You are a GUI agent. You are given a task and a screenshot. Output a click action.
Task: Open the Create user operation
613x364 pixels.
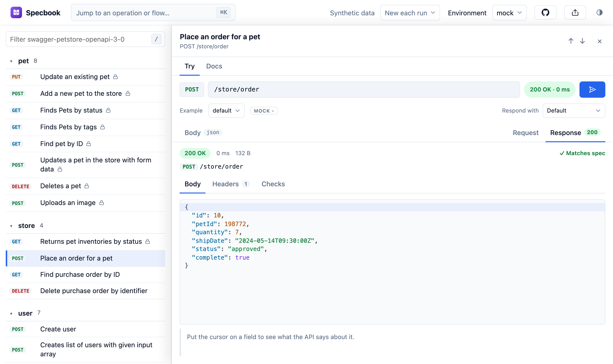pyautogui.click(x=85, y=329)
